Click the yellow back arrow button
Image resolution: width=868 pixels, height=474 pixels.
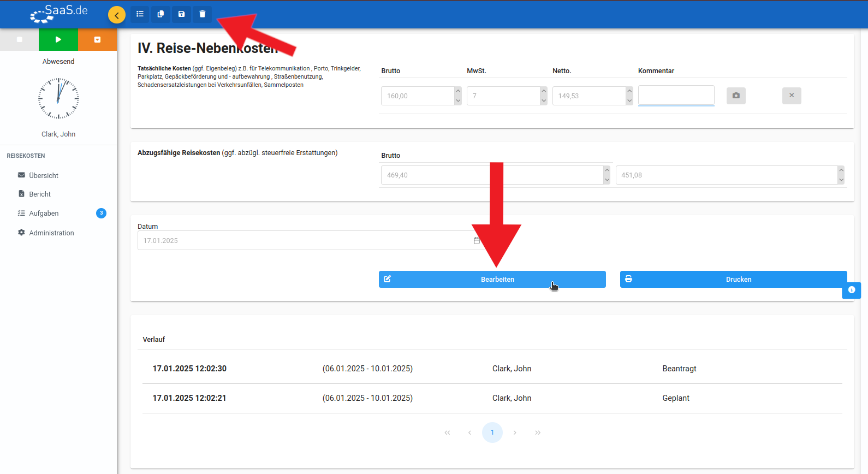pyautogui.click(x=117, y=15)
